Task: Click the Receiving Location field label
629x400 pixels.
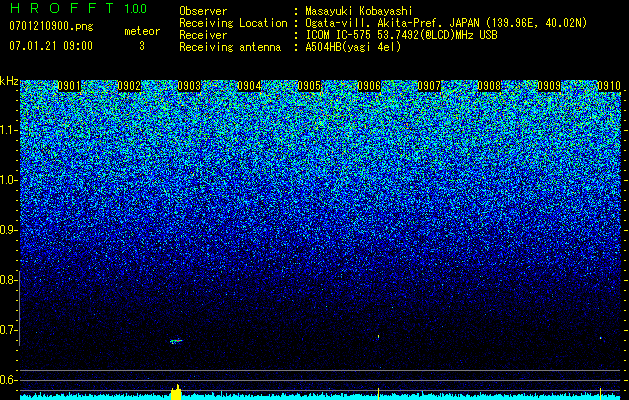Action: click(233, 23)
